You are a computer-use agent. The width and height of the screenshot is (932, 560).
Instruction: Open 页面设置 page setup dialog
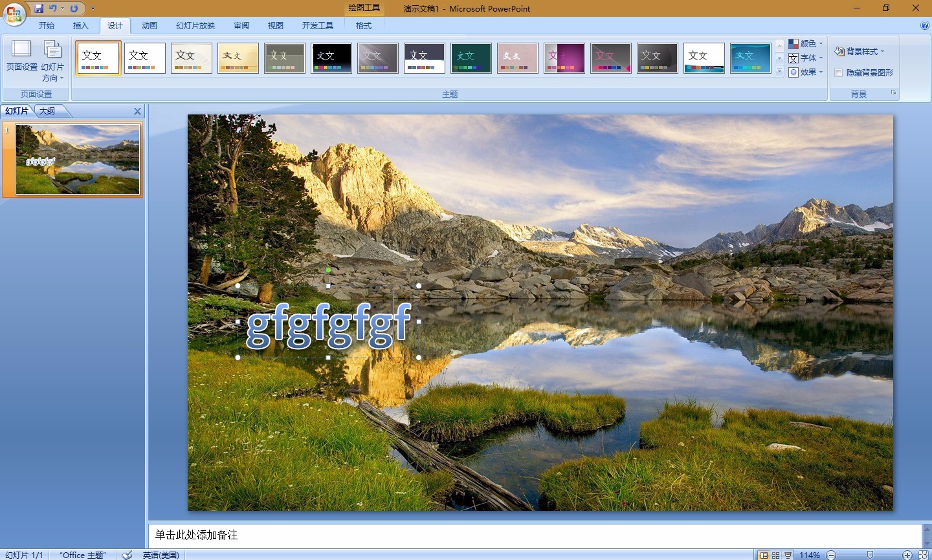(x=22, y=56)
